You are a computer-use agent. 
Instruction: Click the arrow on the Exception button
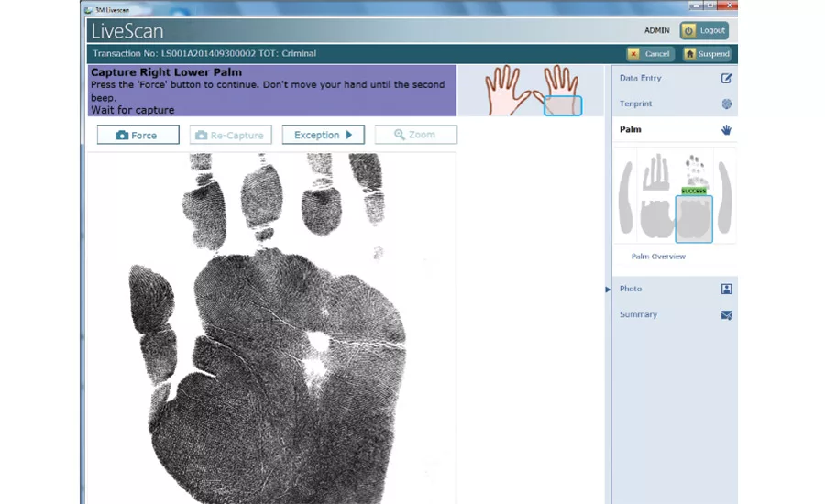click(x=349, y=135)
